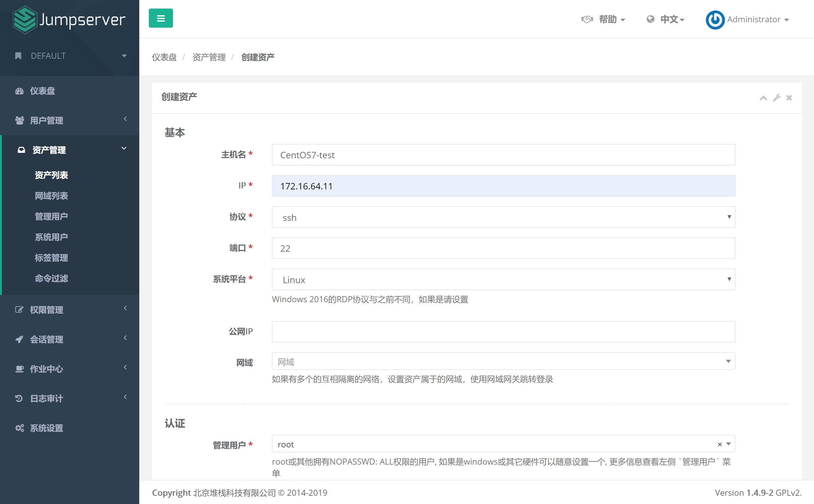Open the 管理用户 dropdown arrow

[729, 444]
